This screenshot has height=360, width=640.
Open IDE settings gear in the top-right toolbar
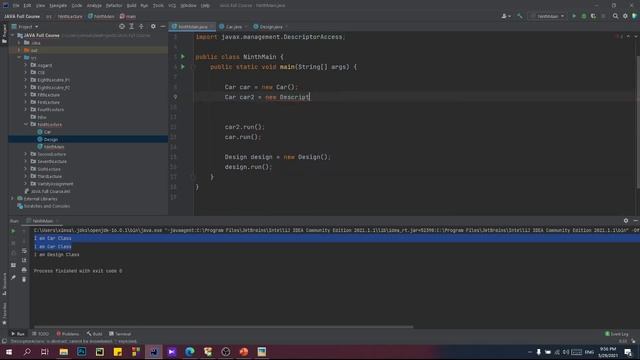(625, 16)
